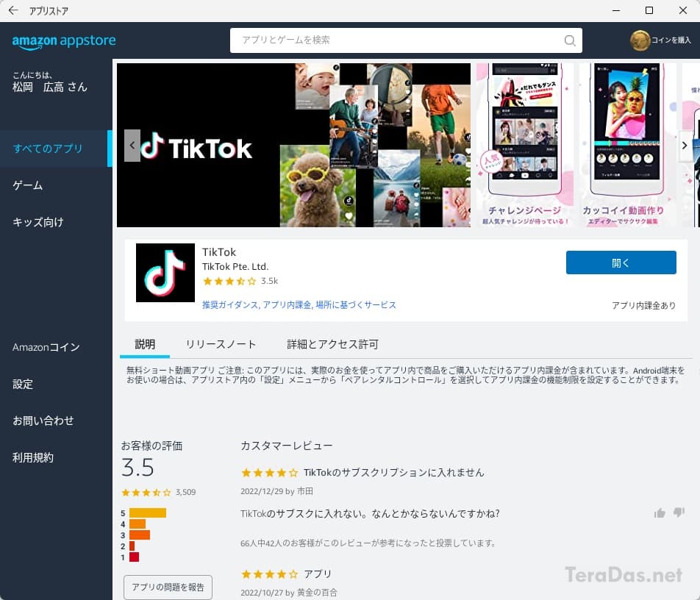This screenshot has width=700, height=600.
Task: Click the 4-star rating bar
Action: point(137,524)
